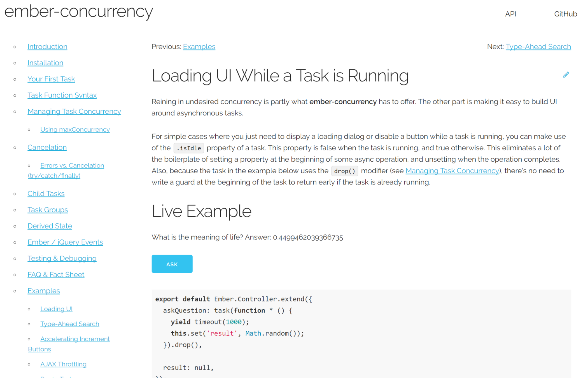The image size is (588, 378).
Task: Open the API page in the header
Action: pos(510,14)
